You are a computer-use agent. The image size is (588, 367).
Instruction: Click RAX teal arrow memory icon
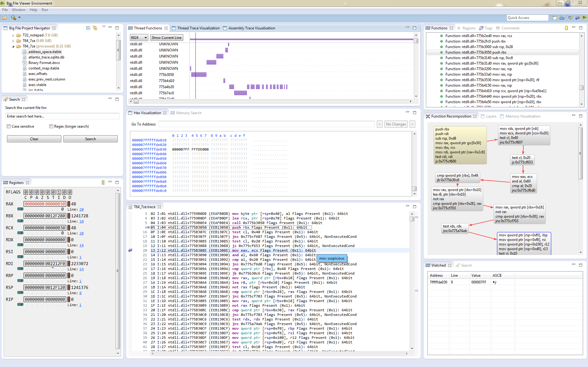click(20, 209)
